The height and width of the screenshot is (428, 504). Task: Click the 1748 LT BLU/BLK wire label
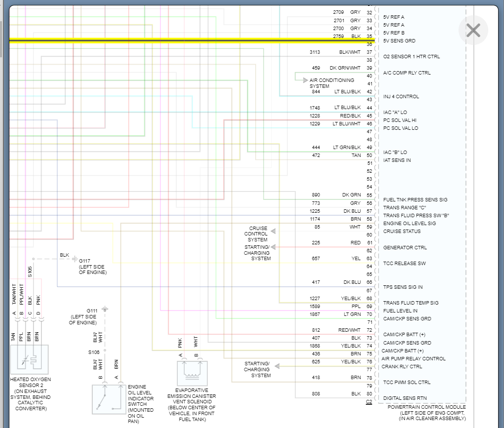pos(335,108)
